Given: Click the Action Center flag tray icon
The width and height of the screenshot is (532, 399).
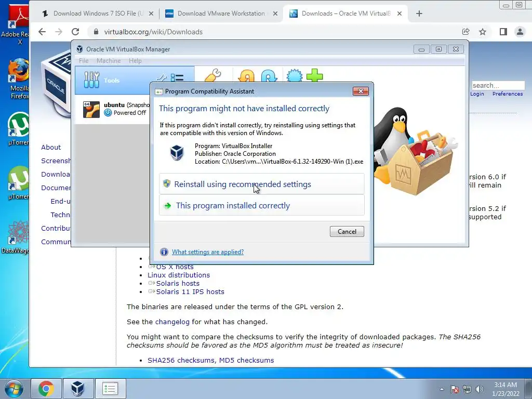Looking at the screenshot, I should point(455,389).
